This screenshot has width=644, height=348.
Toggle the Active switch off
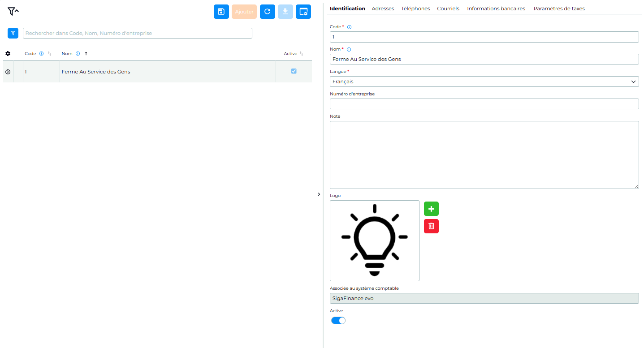(338, 320)
